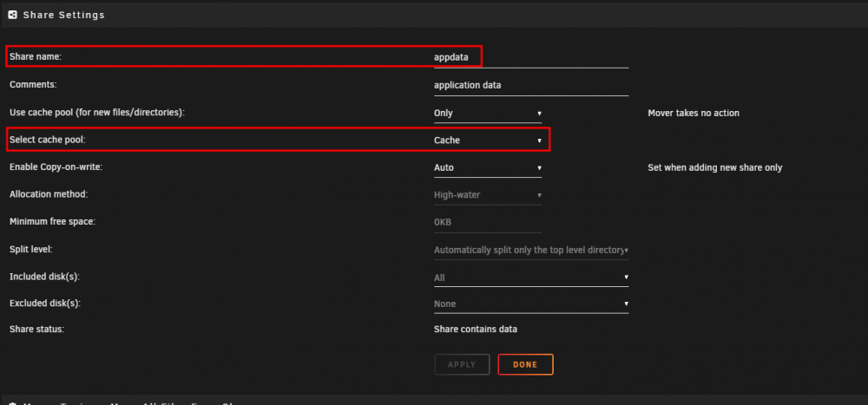Open the Select cache pool dropdown
The image size is (868, 405).
click(488, 140)
